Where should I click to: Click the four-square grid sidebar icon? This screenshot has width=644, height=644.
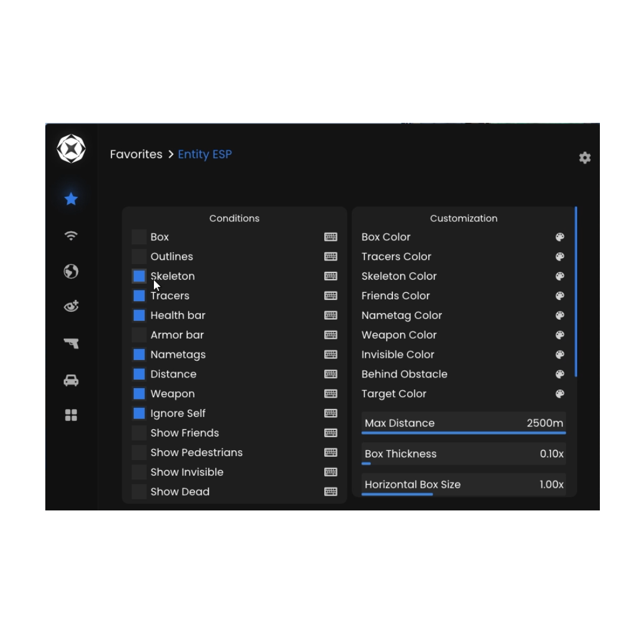coord(71,415)
